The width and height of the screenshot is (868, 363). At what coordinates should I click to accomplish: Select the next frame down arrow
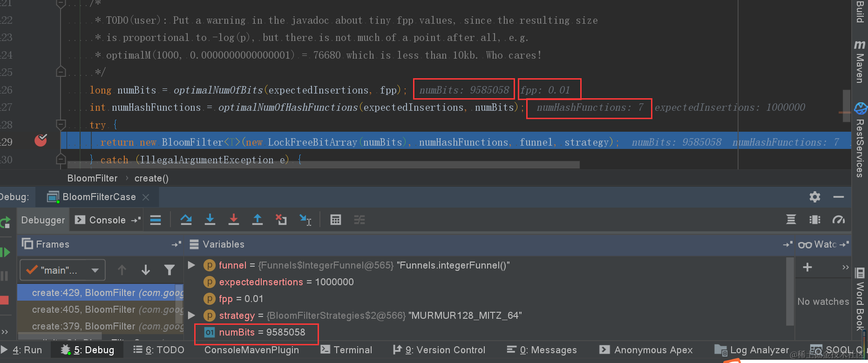tap(146, 270)
